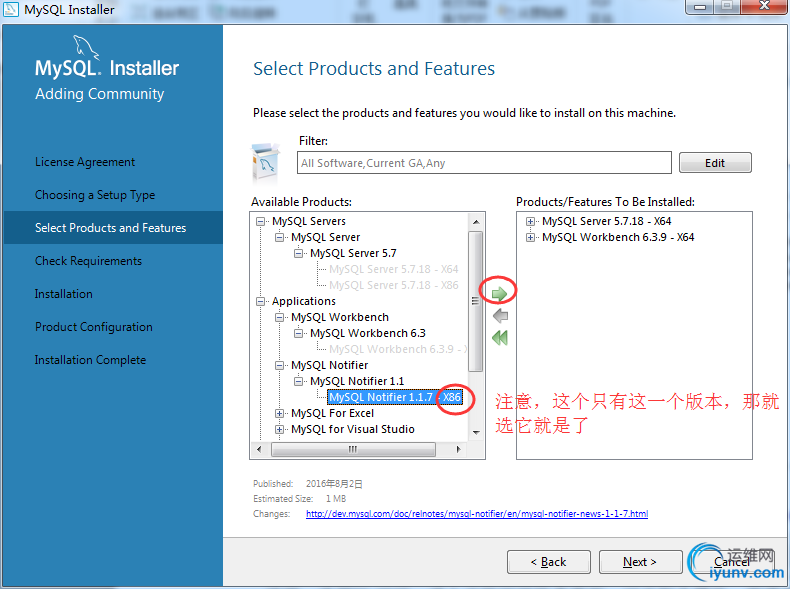The width and height of the screenshot is (790, 589).
Task: Click Product Configuration step in sidebar
Action: click(94, 327)
